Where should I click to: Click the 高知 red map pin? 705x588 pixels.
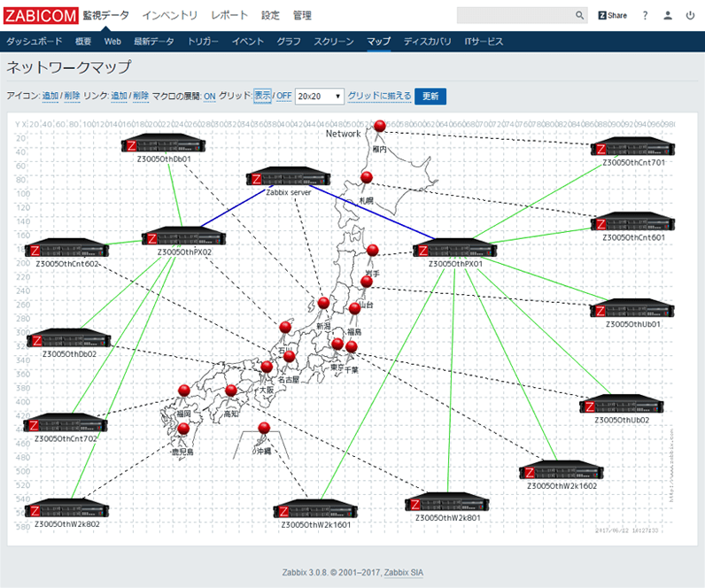tap(231, 391)
